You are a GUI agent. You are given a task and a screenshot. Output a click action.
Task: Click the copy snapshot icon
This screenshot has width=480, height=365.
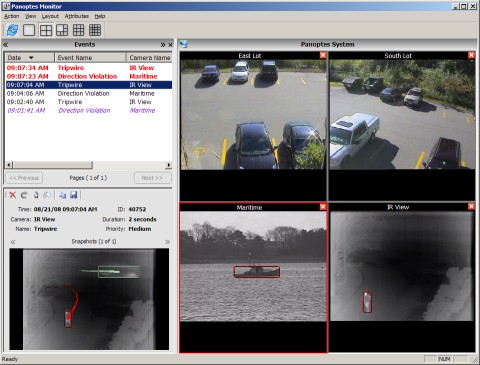pyautogui.click(x=62, y=195)
